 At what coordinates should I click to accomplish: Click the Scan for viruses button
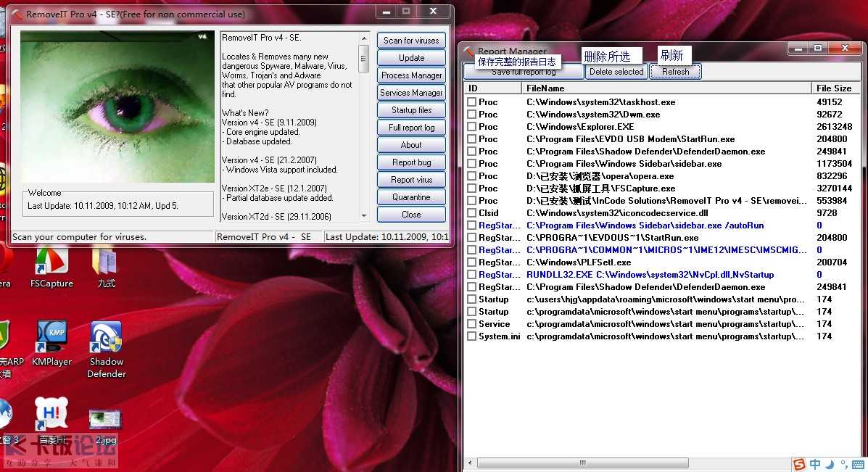click(411, 41)
